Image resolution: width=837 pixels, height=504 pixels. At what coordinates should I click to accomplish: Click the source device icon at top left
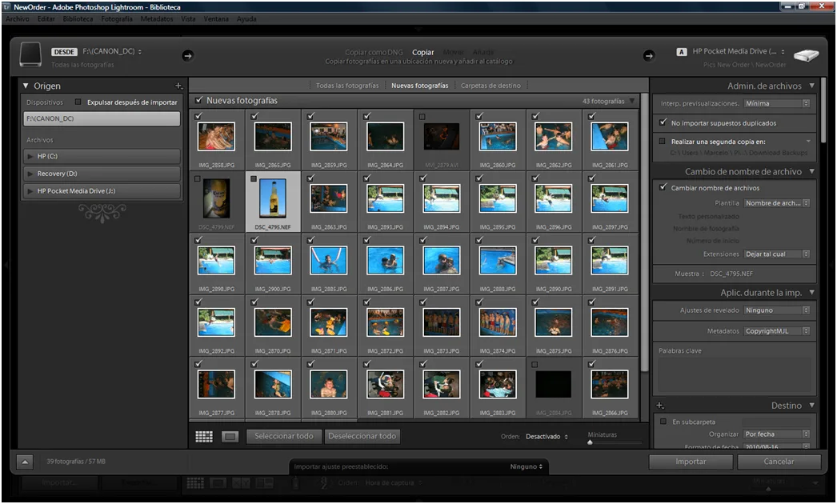[x=30, y=54]
